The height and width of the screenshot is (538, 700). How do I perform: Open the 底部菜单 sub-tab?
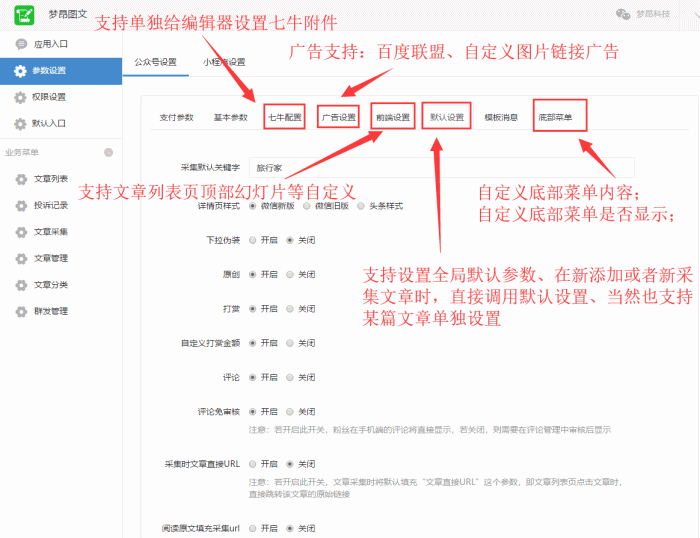click(555, 117)
